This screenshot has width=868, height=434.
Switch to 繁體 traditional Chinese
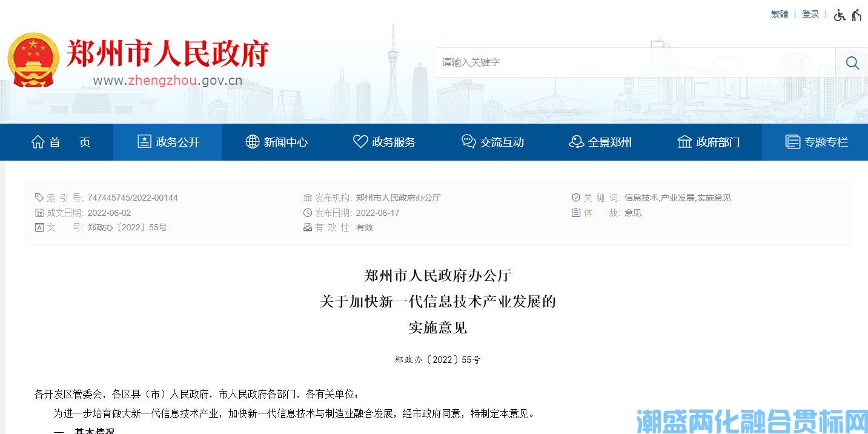(x=780, y=14)
